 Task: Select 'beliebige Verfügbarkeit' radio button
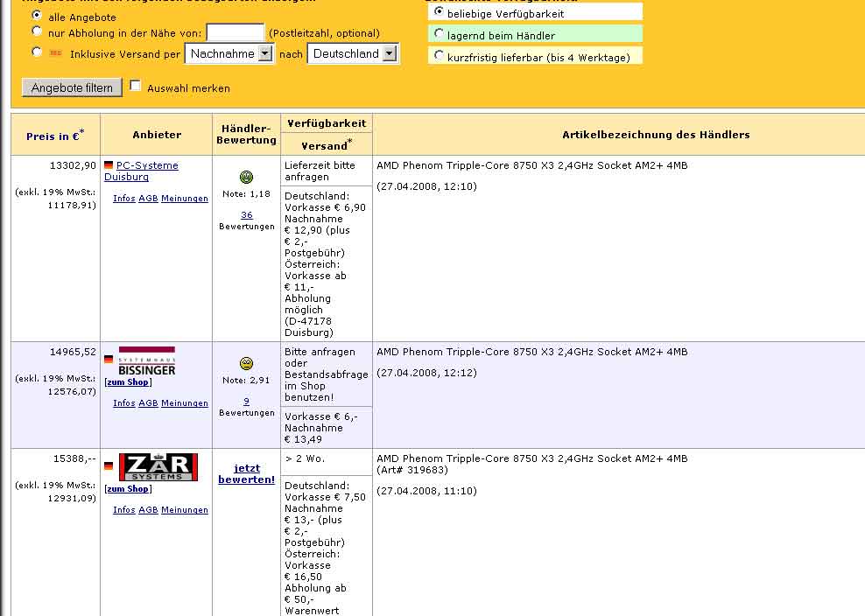439,11
